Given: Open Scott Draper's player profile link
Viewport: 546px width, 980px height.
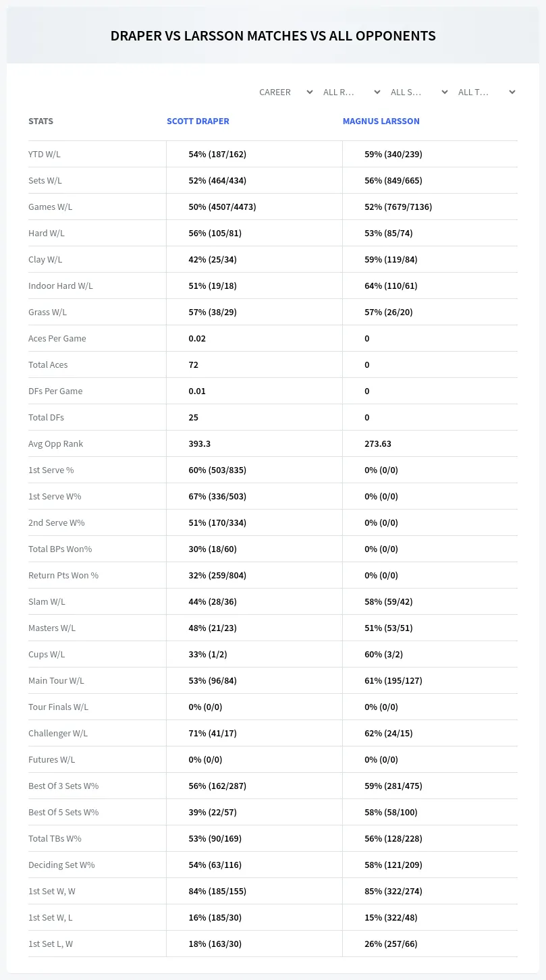Looking at the screenshot, I should (198, 121).
